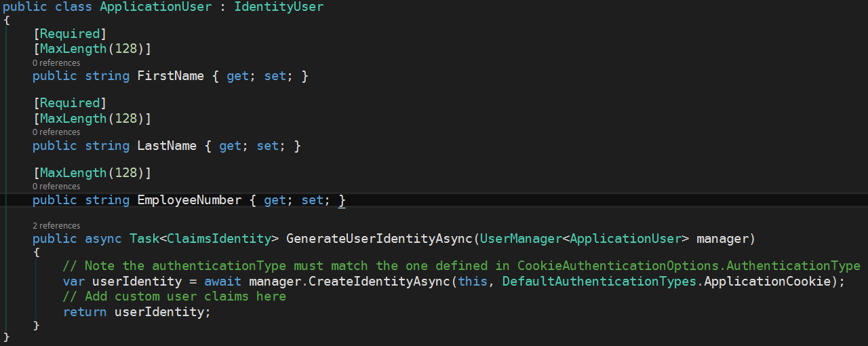This screenshot has height=346, width=868.
Task: Click the EmployeeNumber property name
Action: pos(189,200)
